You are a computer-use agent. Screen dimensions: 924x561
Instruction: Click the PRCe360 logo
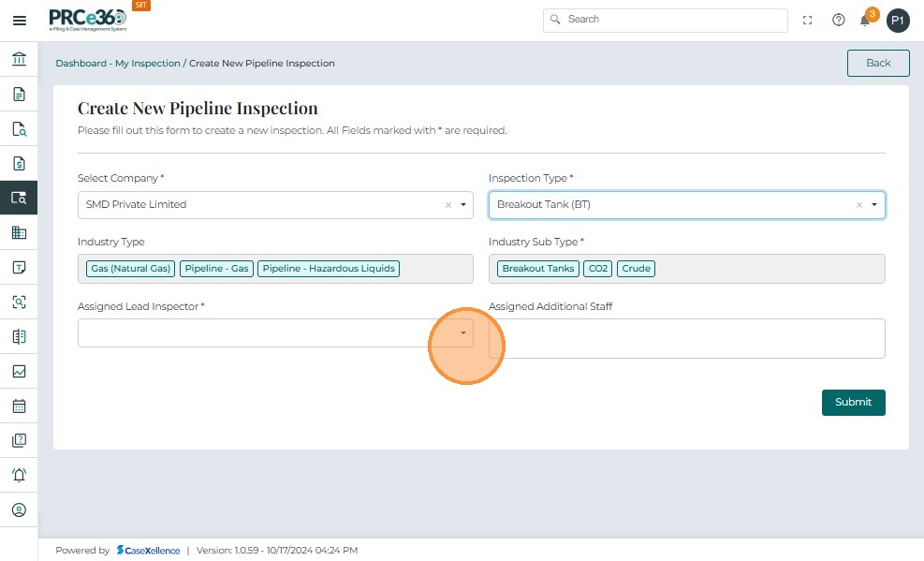click(88, 20)
